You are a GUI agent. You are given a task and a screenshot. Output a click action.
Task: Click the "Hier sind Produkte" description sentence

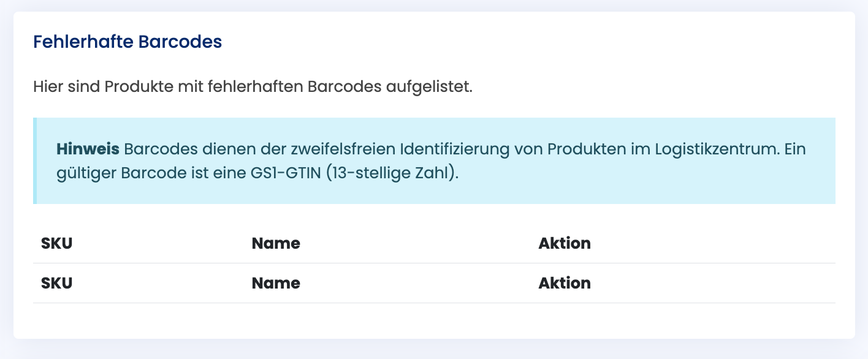pos(253,86)
